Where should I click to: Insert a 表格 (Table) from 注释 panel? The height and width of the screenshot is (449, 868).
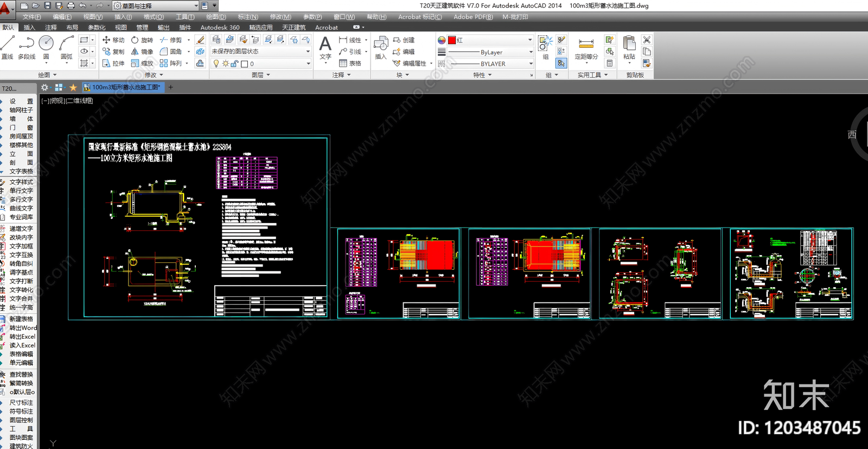(350, 64)
